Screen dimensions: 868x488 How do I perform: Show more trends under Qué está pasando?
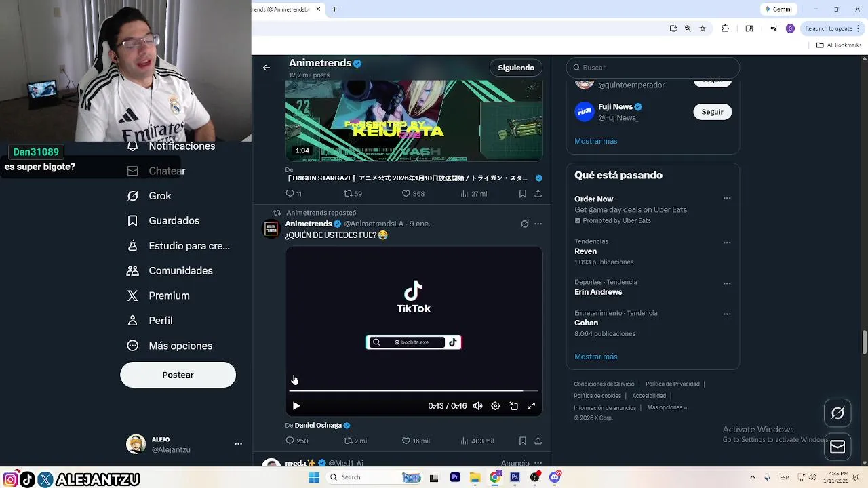(x=595, y=357)
